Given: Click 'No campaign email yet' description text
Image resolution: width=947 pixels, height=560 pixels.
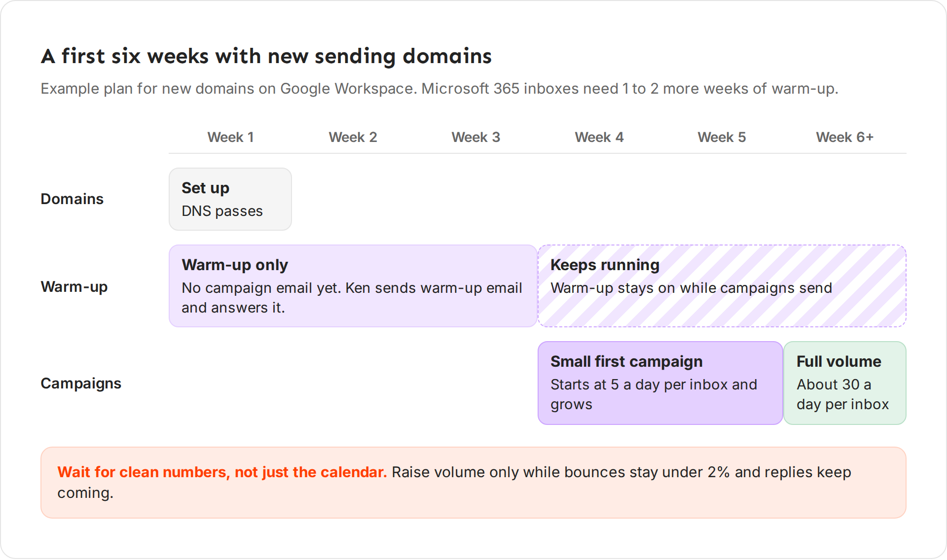Looking at the screenshot, I should point(352,298).
